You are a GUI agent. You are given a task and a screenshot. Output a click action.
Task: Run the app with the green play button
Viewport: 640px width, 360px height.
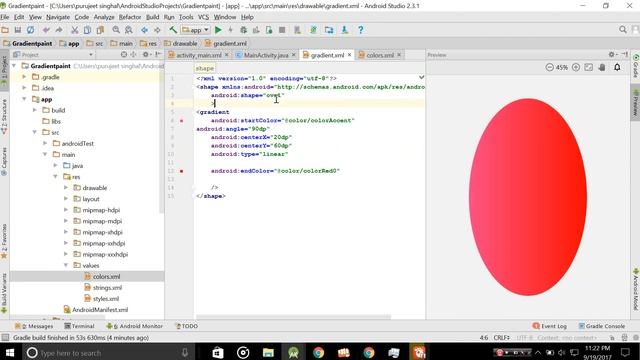[x=218, y=30]
